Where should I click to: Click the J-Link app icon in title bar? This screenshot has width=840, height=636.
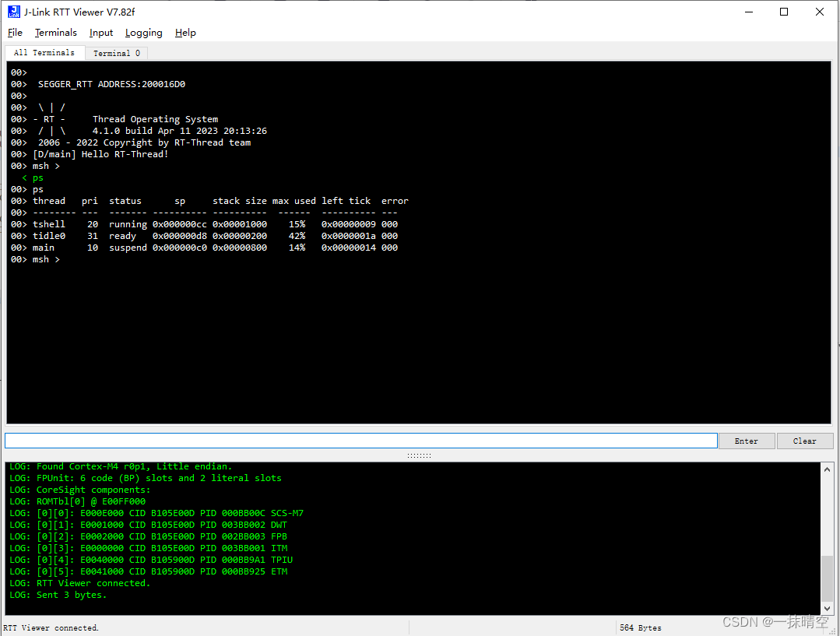[x=14, y=12]
